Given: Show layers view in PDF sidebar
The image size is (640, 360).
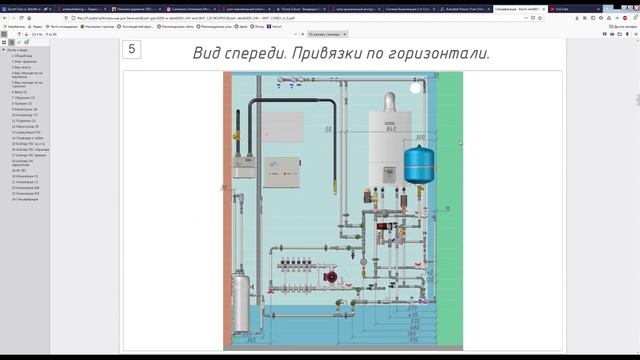Looking at the screenshot, I should [x=27, y=42].
